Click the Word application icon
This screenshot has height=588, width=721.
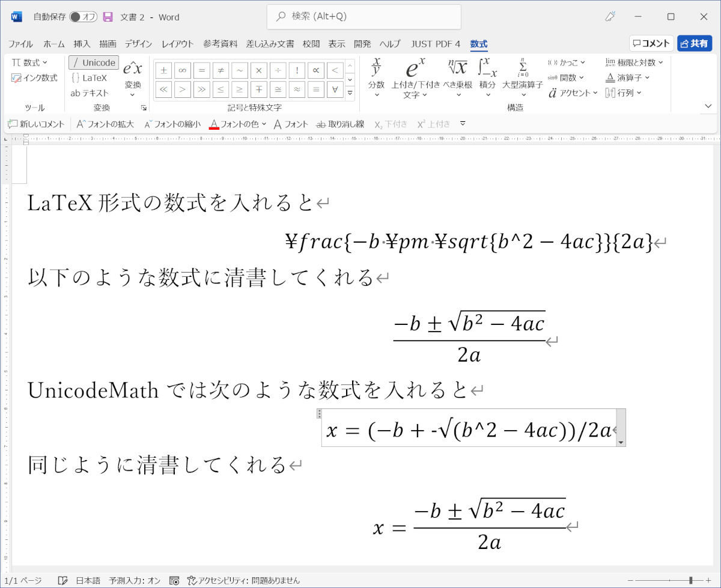16,17
